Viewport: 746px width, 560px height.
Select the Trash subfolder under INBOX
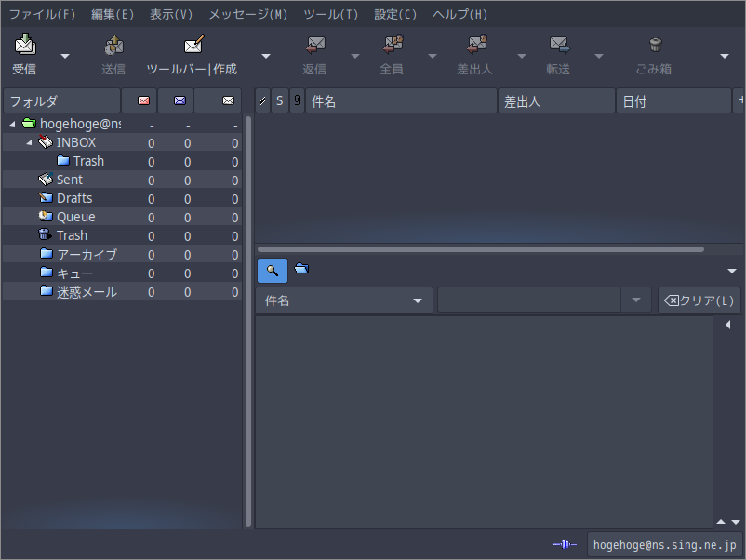point(88,161)
